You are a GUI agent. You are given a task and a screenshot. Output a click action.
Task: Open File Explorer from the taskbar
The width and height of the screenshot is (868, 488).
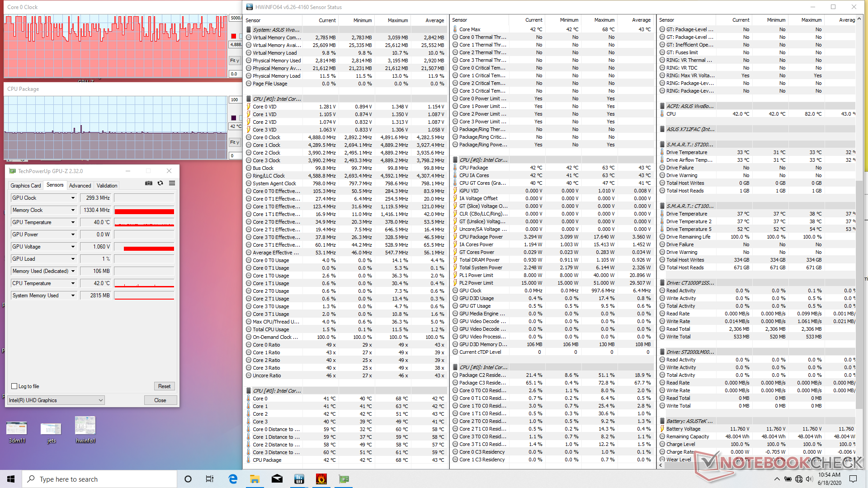[255, 479]
